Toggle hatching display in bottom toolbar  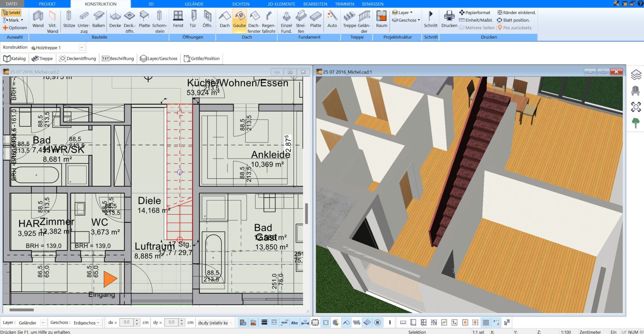tap(243, 322)
